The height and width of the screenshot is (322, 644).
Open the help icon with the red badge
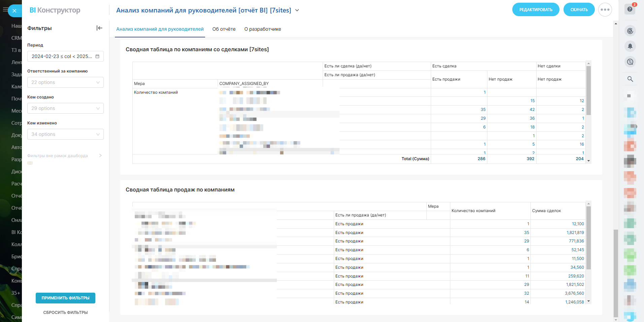coord(630,9)
